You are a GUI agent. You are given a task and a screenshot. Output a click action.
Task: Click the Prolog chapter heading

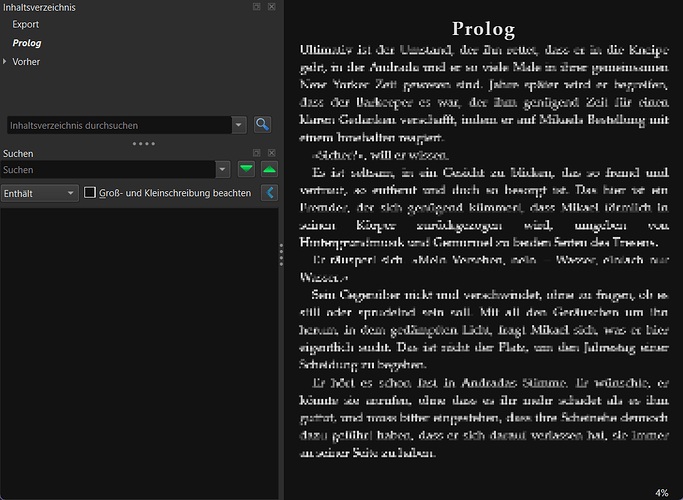[x=484, y=29]
